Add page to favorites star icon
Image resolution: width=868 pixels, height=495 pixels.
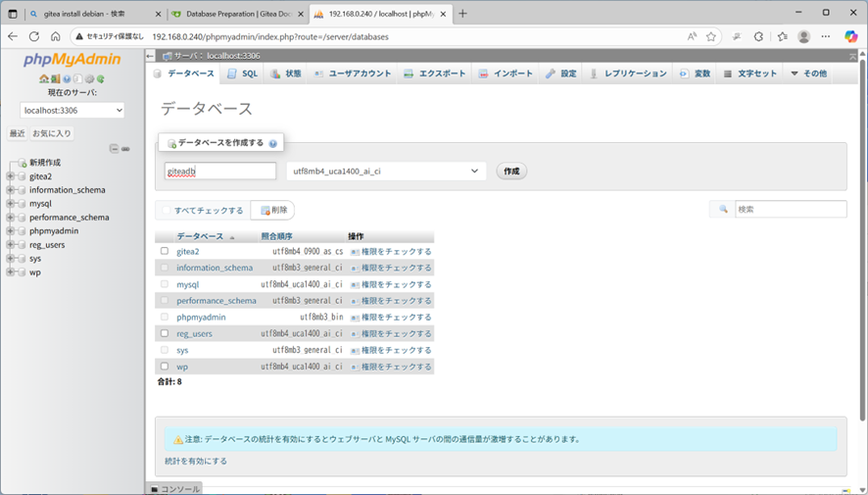click(x=711, y=36)
